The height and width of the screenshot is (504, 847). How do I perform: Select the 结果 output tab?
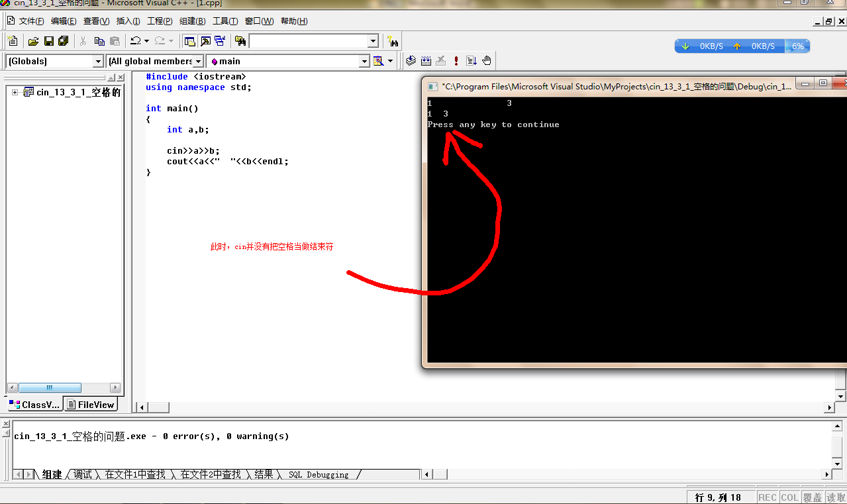pyautogui.click(x=264, y=475)
